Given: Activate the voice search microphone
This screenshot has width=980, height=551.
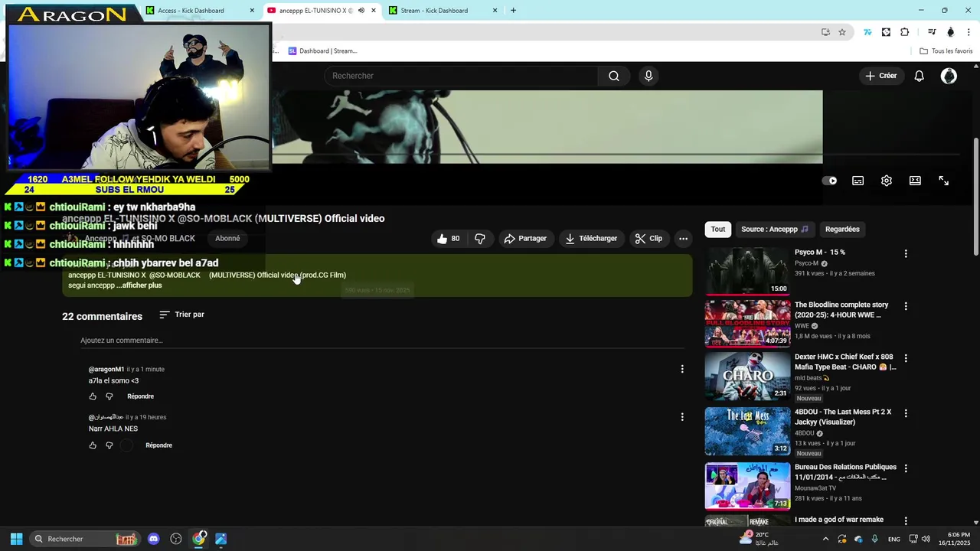Looking at the screenshot, I should point(648,76).
